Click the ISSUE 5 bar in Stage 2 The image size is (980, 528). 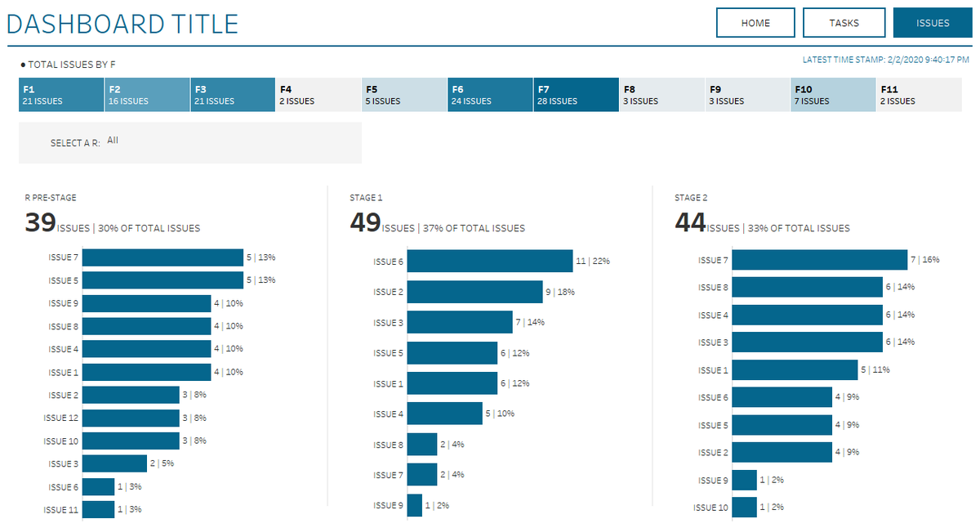click(782, 425)
